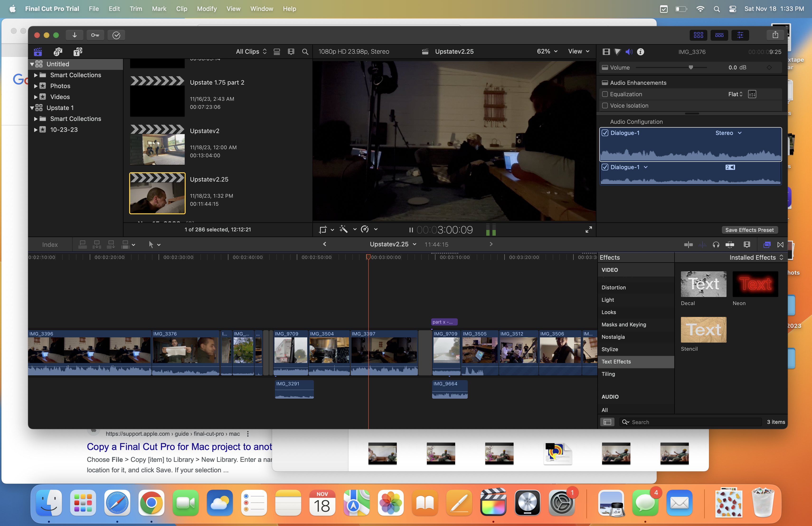Select the arrow Select tool in timeline
This screenshot has width=812, height=526.
click(151, 244)
